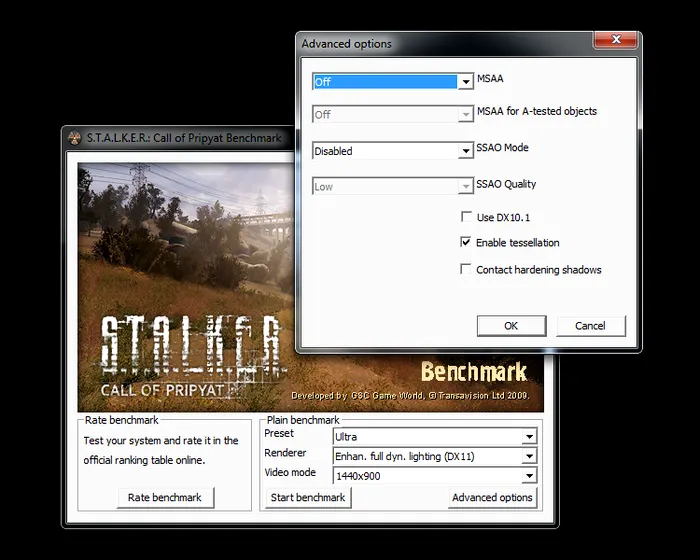Screen dimensions: 700x560
Task: Open the Renderer dropdown in benchmark window
Action: pyautogui.click(x=435, y=456)
